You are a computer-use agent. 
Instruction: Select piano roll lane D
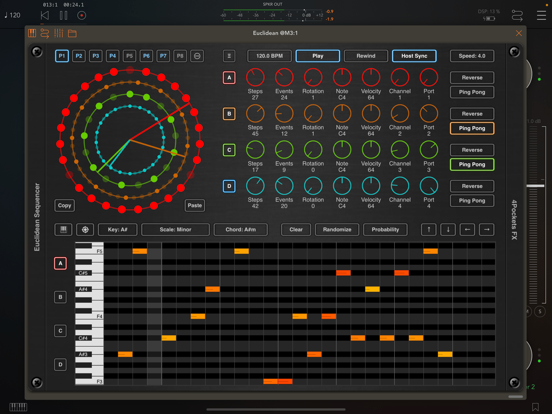(x=61, y=365)
